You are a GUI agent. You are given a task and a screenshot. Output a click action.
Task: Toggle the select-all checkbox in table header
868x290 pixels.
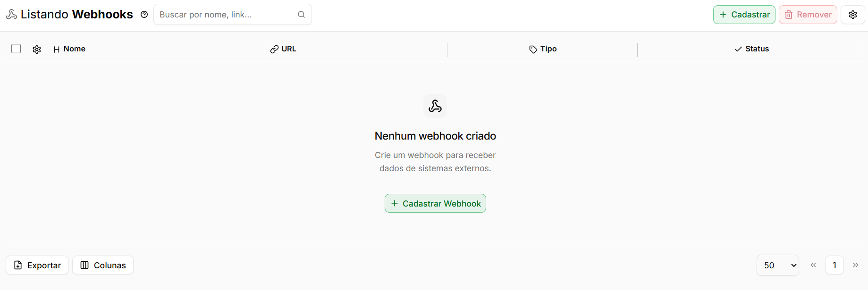point(16,49)
